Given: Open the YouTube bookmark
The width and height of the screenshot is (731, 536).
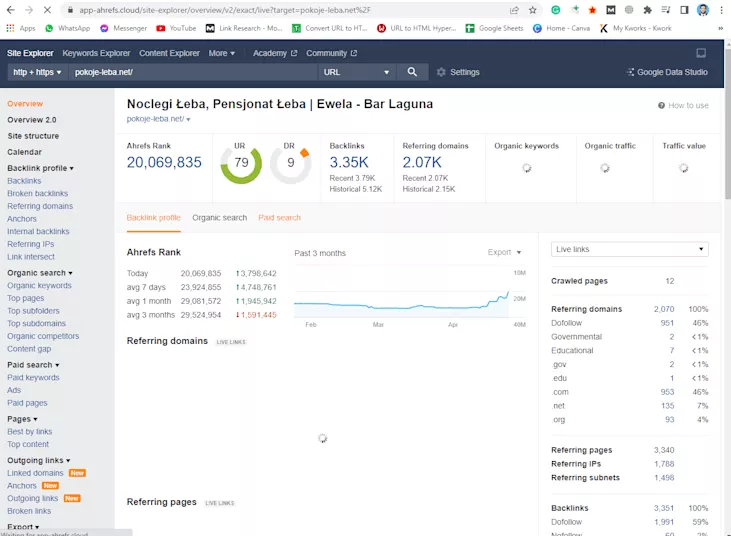Looking at the screenshot, I should point(176,28).
